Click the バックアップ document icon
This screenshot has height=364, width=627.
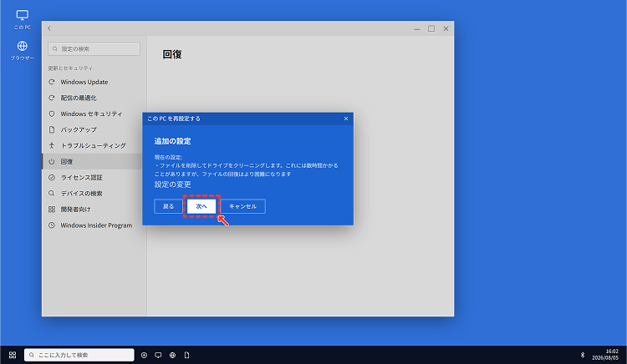(52, 129)
